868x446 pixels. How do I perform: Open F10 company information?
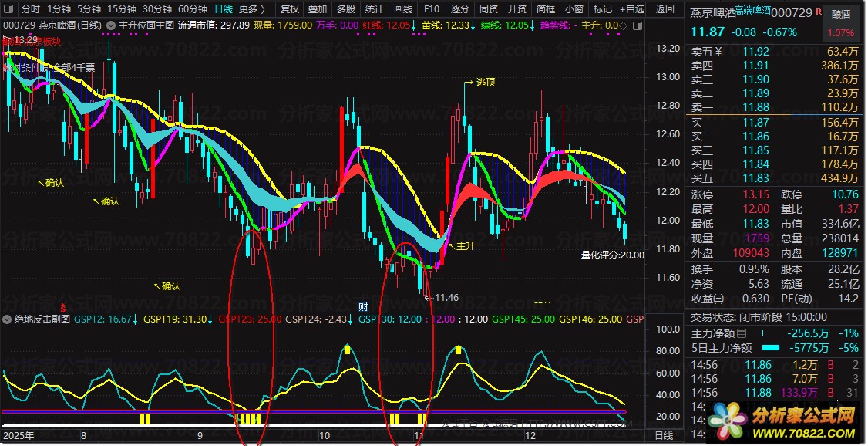[x=431, y=8]
